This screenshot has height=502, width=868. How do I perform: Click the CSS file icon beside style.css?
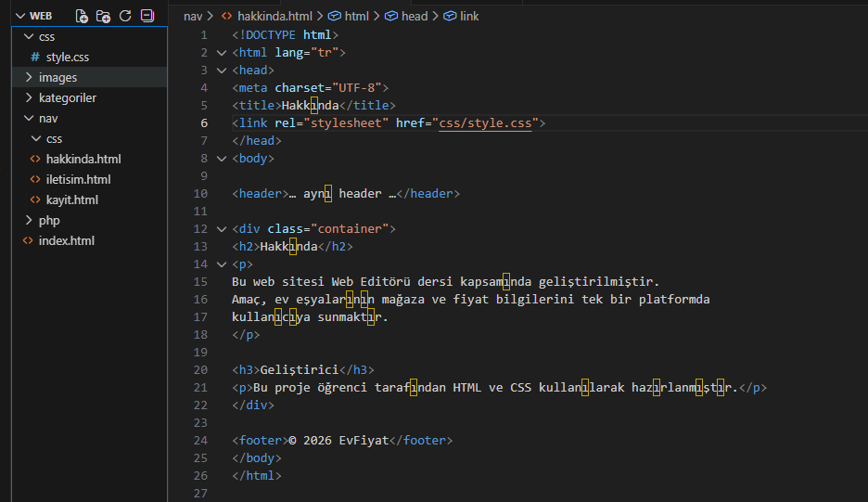[x=35, y=58]
